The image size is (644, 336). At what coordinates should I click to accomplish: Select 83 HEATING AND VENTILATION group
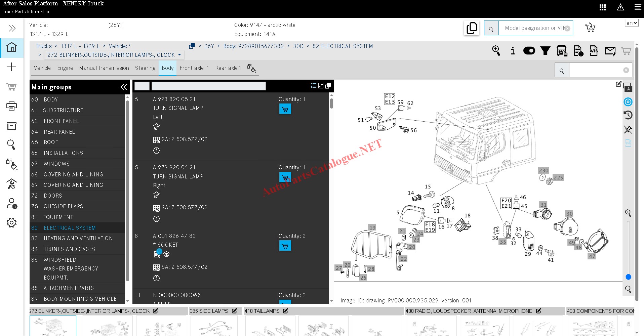click(x=78, y=238)
